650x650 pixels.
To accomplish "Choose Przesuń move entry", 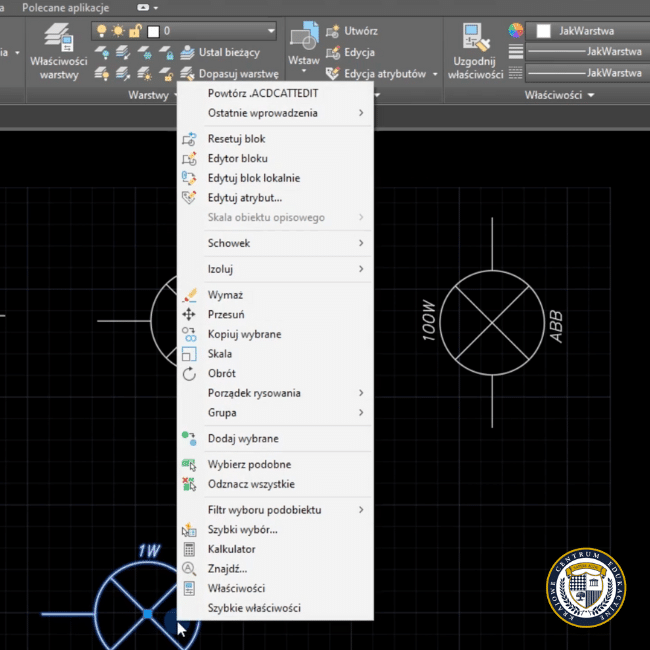I will [x=276, y=314].
